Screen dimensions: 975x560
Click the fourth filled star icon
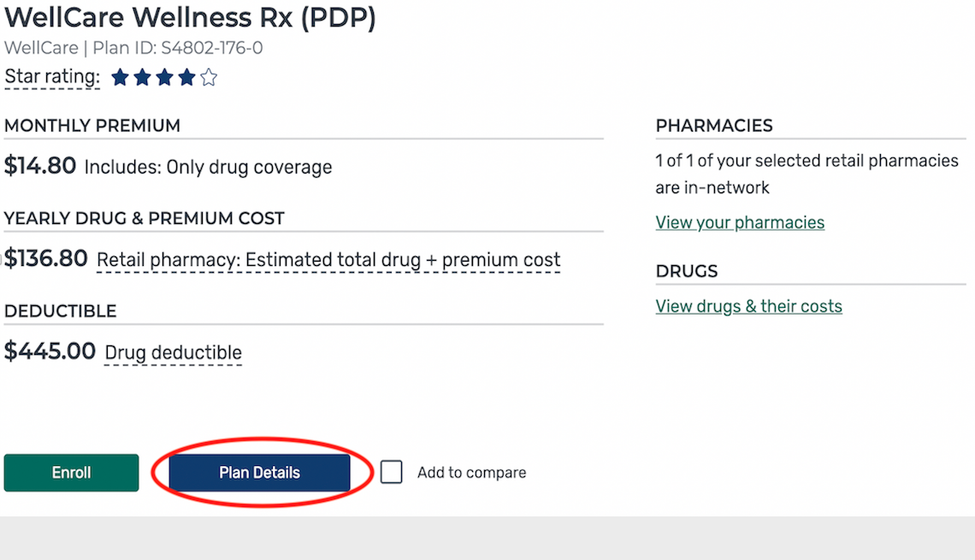tap(187, 77)
